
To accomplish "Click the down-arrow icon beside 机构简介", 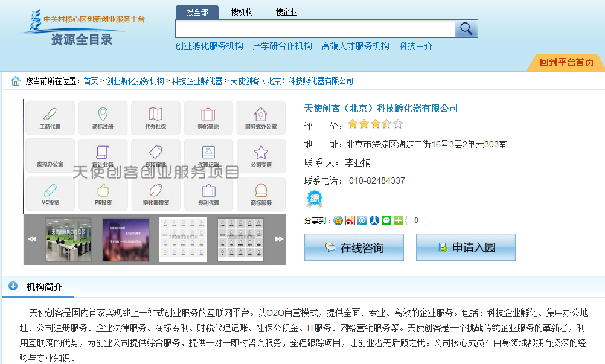I will tap(13, 286).
